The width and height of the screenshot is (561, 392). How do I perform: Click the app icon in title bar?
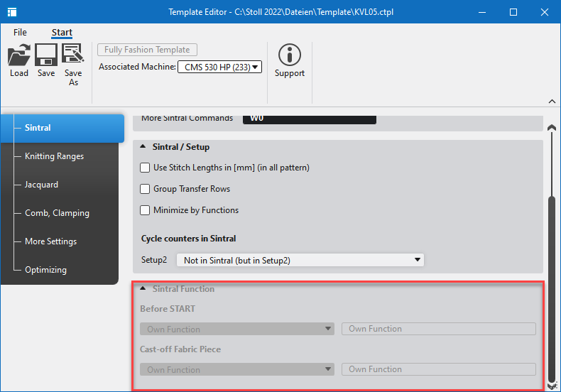(12, 12)
